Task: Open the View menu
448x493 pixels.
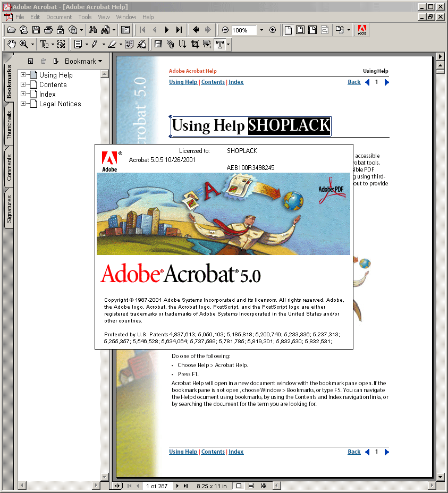Action: [x=104, y=17]
